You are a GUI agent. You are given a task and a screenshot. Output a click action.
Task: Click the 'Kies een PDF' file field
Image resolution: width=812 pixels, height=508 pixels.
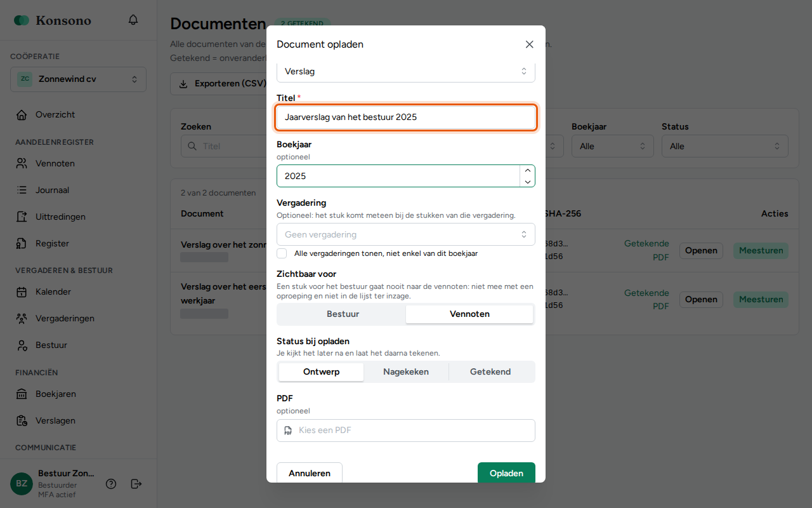point(406,431)
